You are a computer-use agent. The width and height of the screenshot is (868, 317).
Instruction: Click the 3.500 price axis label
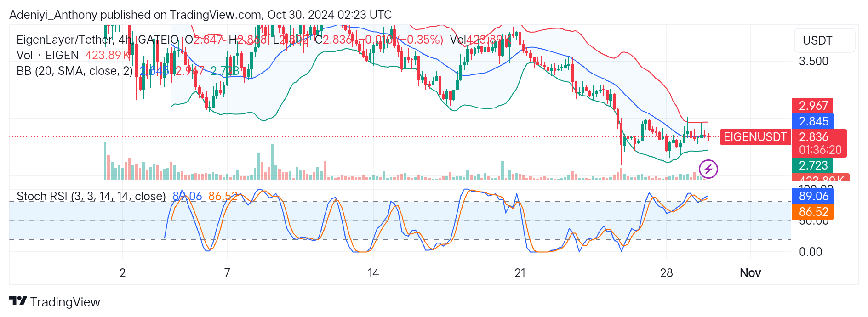pos(813,61)
